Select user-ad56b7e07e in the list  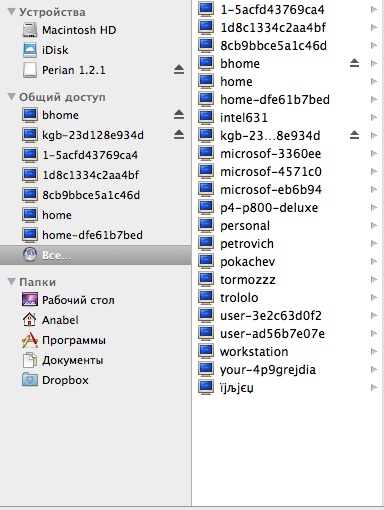(x=272, y=333)
